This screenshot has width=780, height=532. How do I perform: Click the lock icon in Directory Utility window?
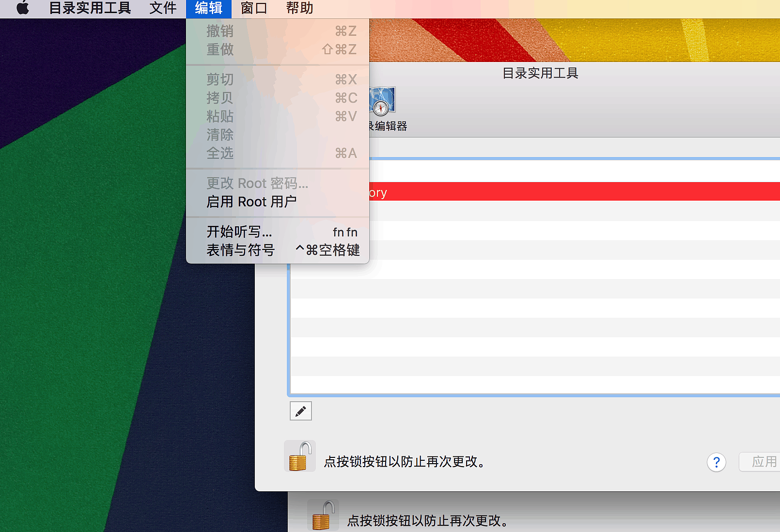(299, 456)
